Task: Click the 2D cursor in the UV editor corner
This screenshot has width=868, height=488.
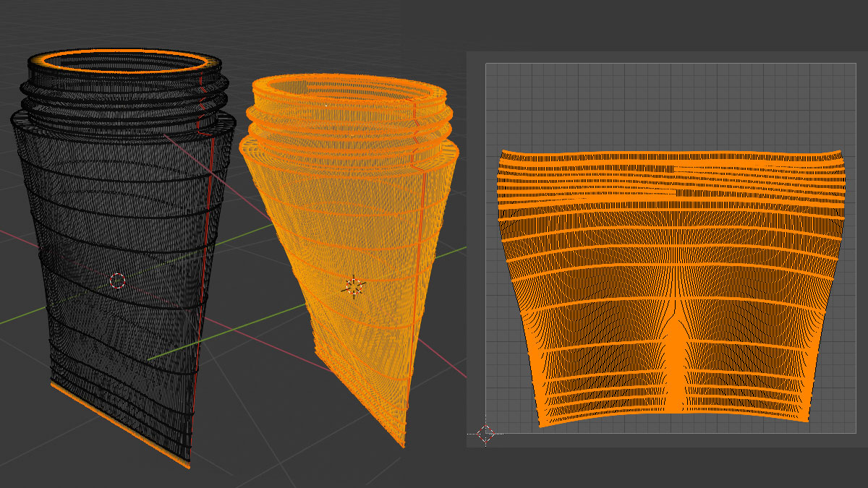Action: [485, 433]
